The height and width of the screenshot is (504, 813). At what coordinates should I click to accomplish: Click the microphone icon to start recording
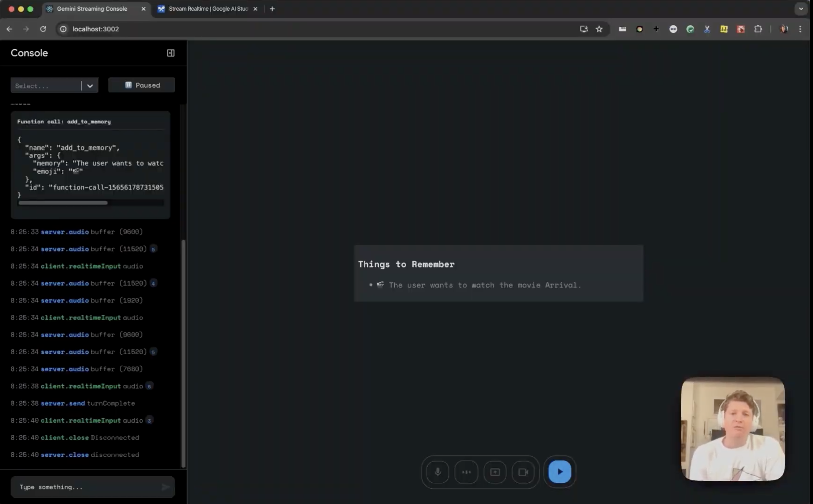tap(438, 471)
